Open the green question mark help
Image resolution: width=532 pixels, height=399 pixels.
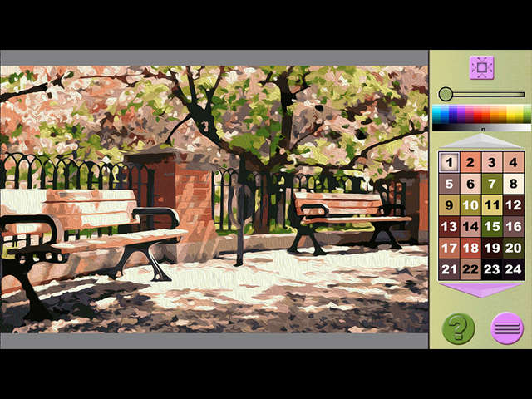[x=458, y=328]
